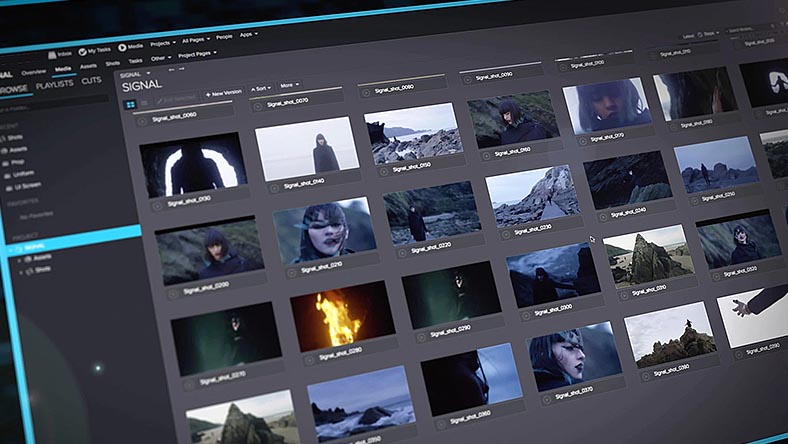
Task: Switch to the CUTS tab
Action: click(91, 80)
